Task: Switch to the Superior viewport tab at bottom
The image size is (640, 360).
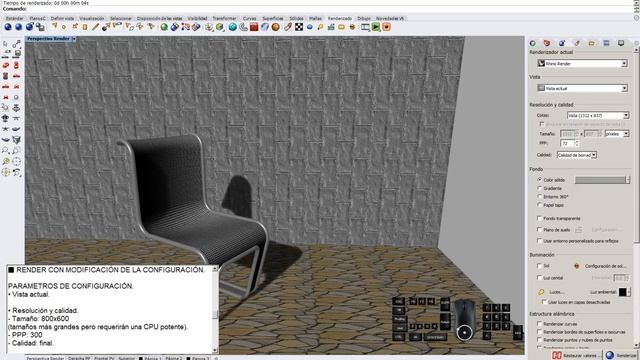Action: point(126,358)
